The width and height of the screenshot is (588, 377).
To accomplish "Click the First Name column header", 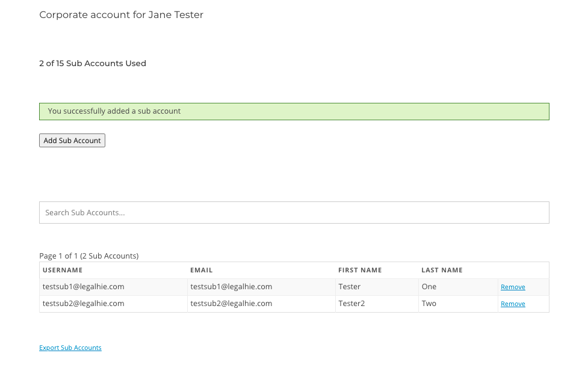I will click(360, 270).
